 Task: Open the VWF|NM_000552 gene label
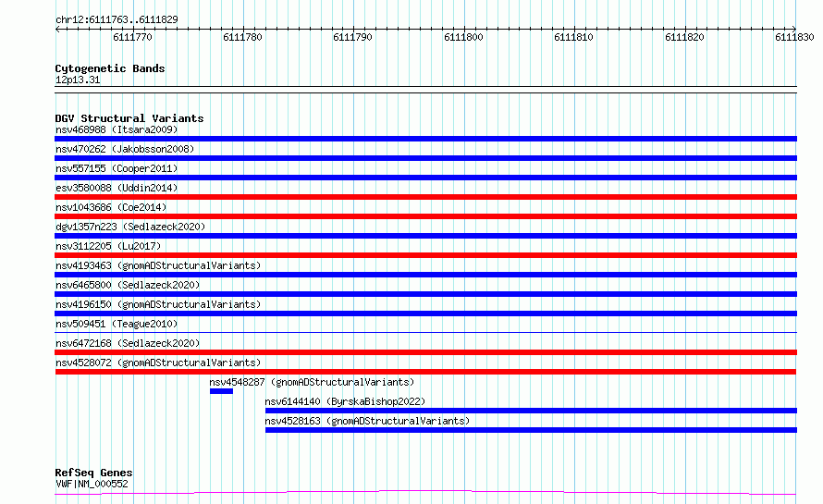(x=92, y=484)
